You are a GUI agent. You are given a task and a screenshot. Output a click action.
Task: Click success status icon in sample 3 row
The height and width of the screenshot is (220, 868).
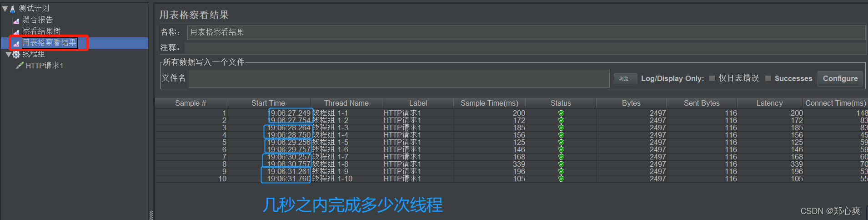click(x=561, y=128)
